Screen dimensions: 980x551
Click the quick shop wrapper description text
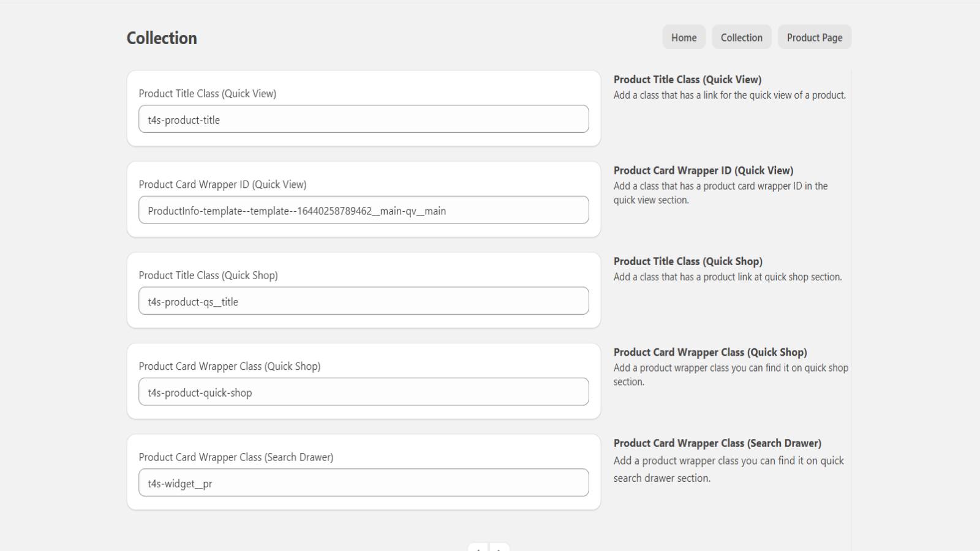(x=730, y=374)
